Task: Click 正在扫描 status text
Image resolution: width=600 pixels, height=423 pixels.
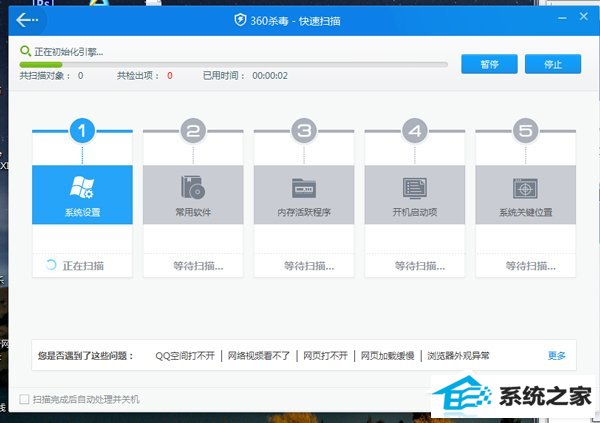Action: (83, 266)
